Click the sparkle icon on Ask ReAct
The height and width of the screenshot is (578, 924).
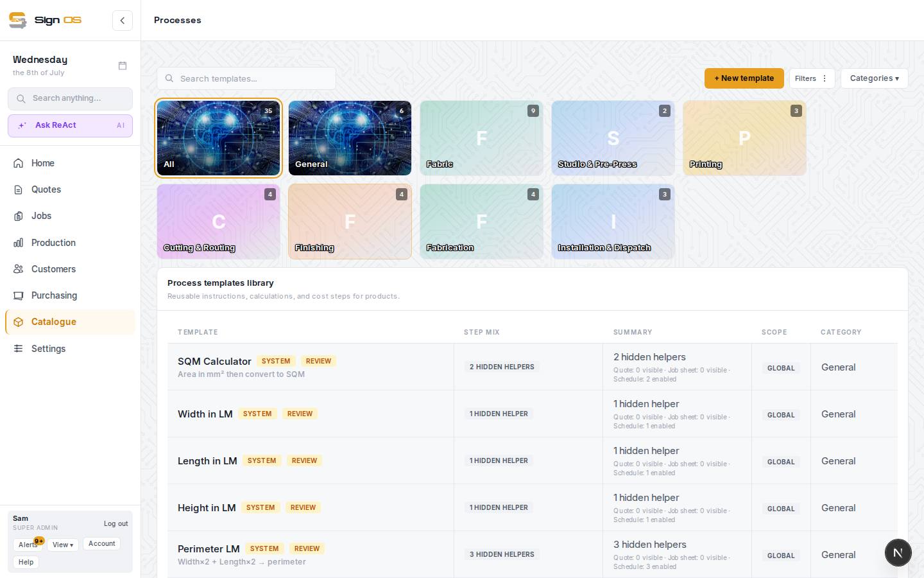(22, 126)
